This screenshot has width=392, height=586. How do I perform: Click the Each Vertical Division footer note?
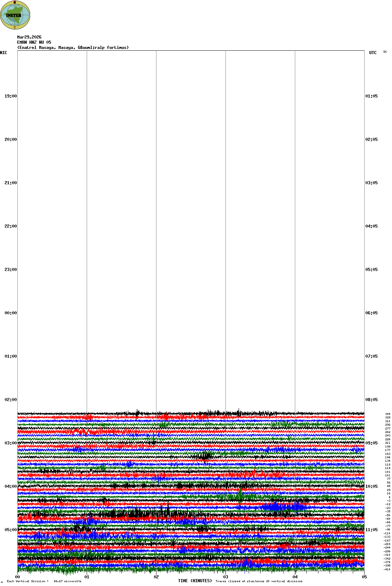tap(44, 581)
